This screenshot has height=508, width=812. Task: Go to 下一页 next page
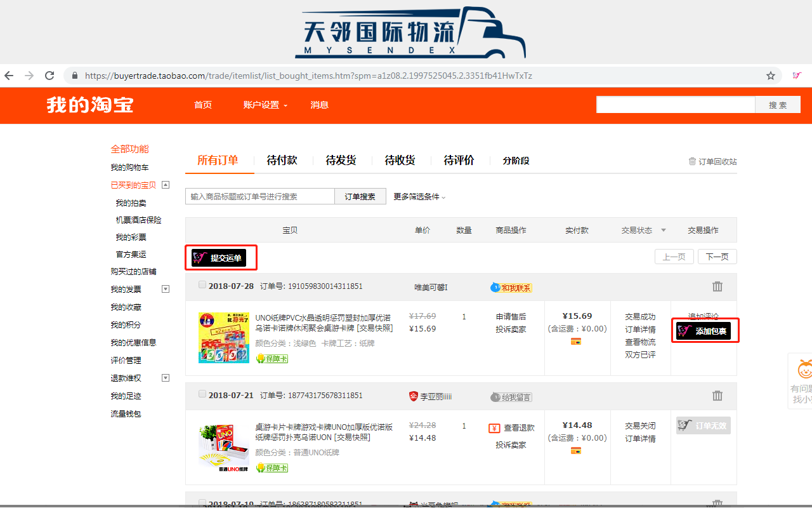coord(717,257)
